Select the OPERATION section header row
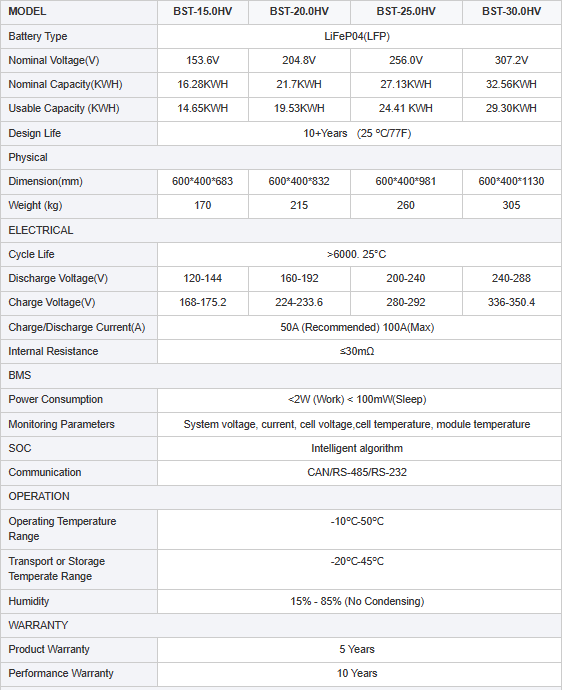562x690 pixels. click(x=281, y=496)
